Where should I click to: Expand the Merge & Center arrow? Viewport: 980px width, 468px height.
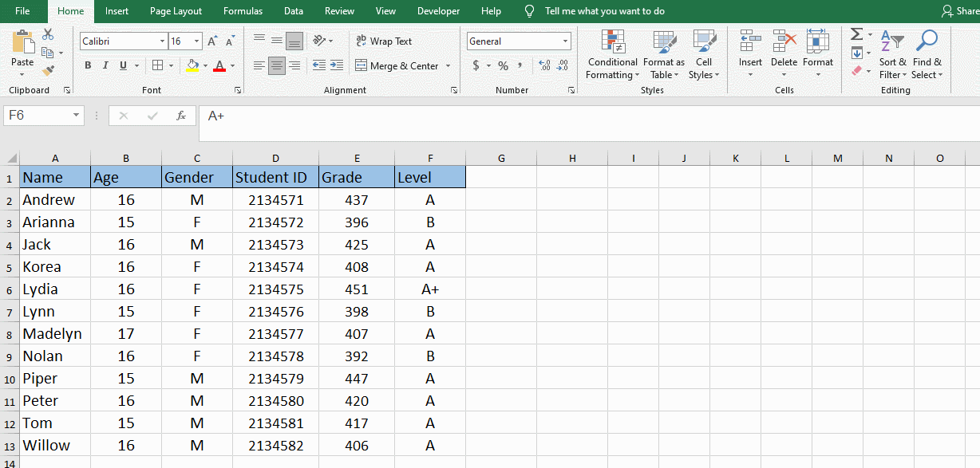(448, 66)
